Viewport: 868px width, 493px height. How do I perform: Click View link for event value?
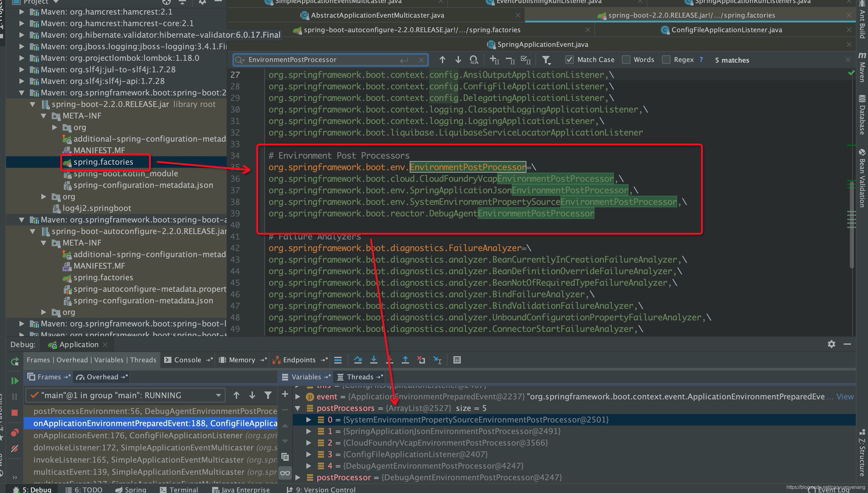coord(845,397)
